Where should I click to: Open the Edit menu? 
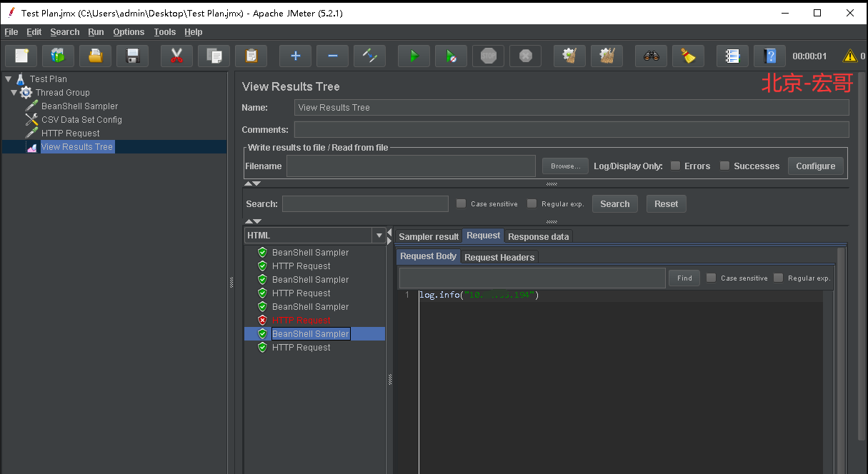tap(34, 32)
